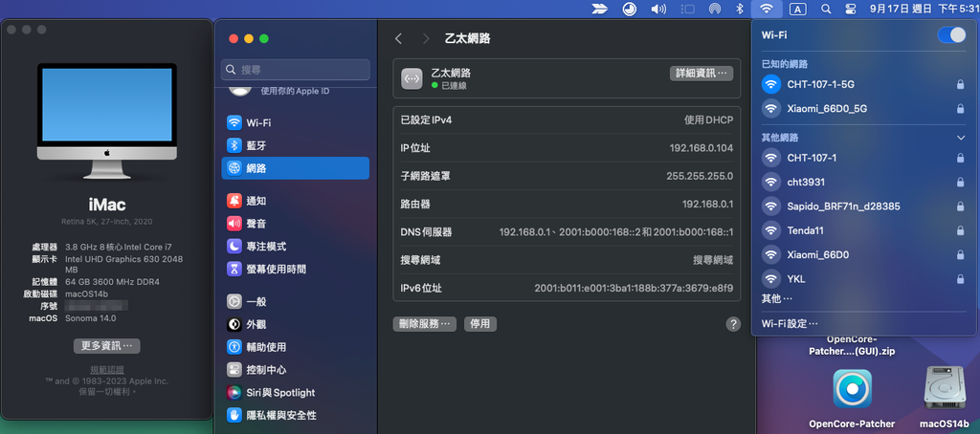Open Control Center in menu bar

851,9
